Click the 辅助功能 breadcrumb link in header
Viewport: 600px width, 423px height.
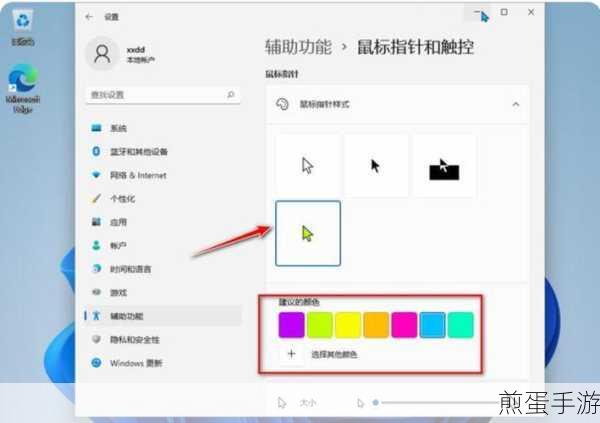[x=298, y=47]
